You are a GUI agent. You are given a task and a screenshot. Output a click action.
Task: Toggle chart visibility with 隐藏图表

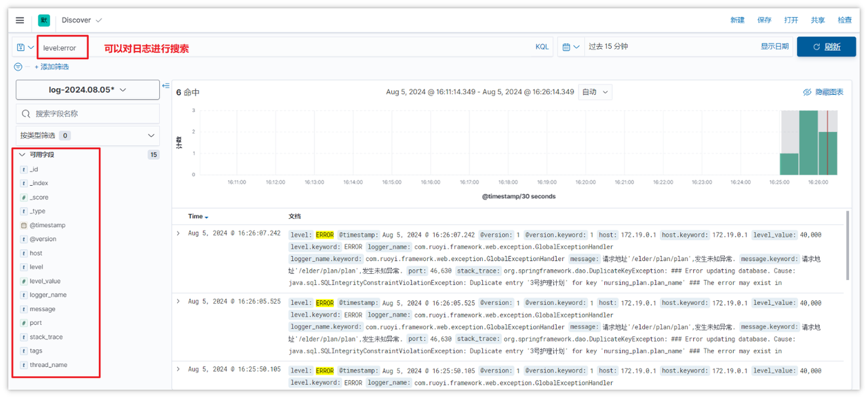click(x=823, y=92)
